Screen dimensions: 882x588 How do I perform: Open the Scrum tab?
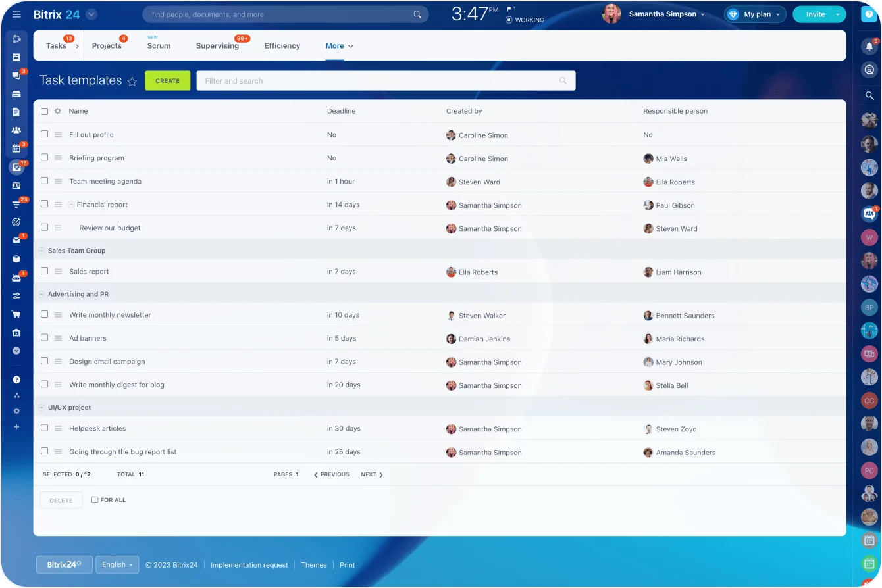click(159, 46)
